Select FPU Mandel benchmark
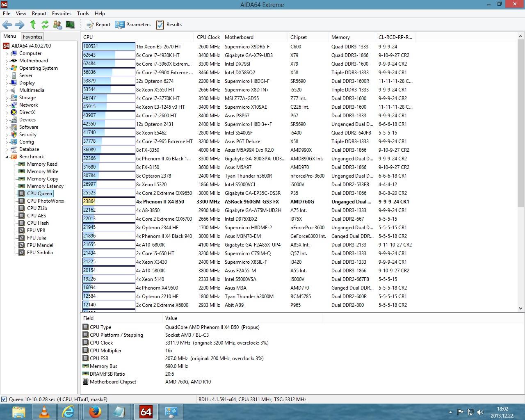 40,245
